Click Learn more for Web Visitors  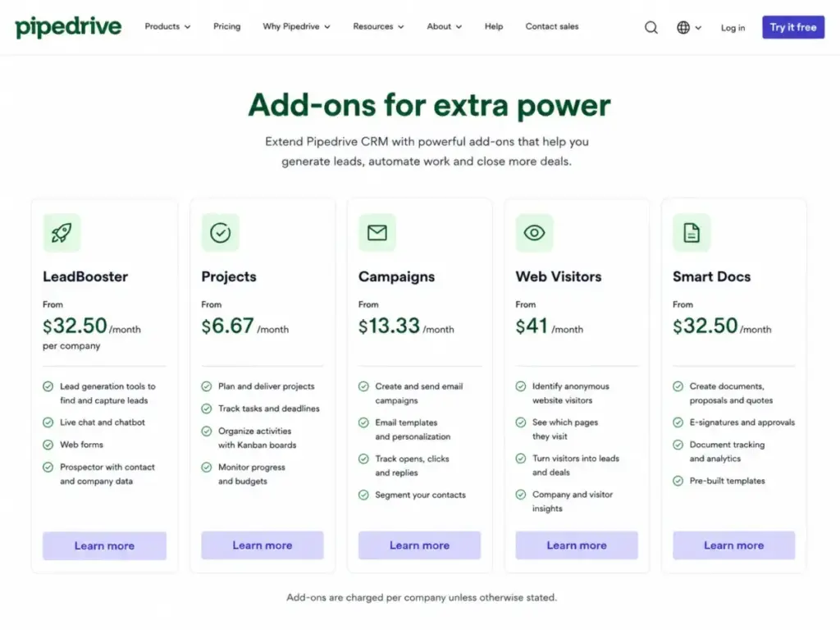point(577,546)
